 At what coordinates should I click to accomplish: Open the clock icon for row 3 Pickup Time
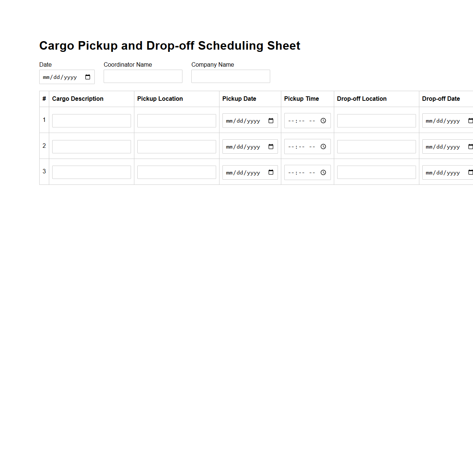pyautogui.click(x=322, y=172)
